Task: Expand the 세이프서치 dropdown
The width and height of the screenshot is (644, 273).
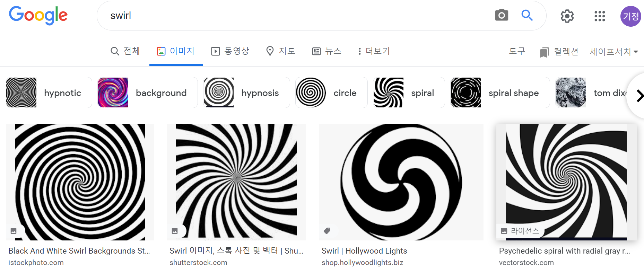Action: point(614,52)
